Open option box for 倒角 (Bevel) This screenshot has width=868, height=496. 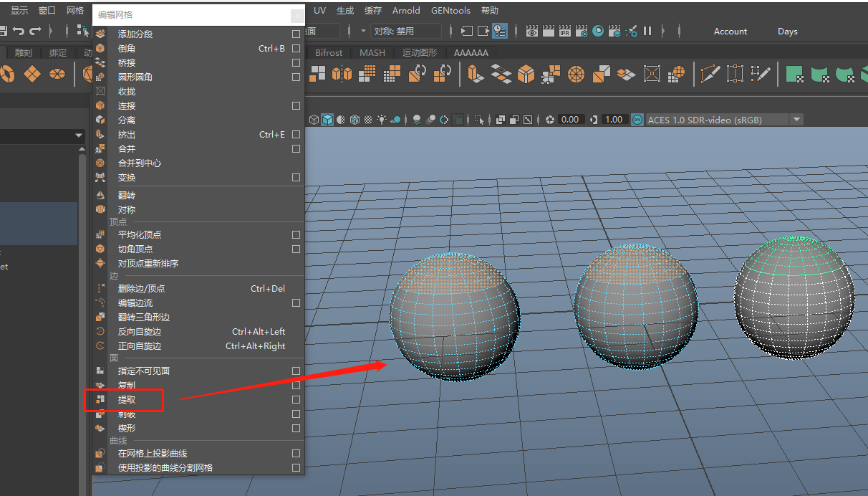pyautogui.click(x=296, y=48)
